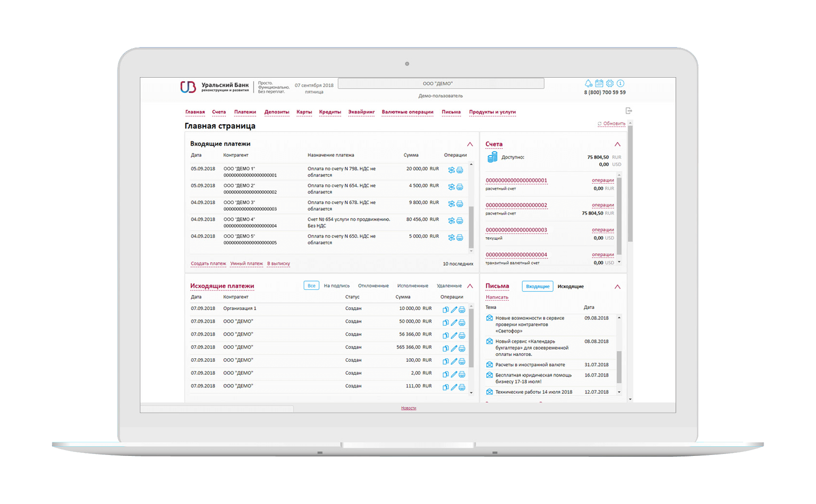
Task: Open the Главная menu item
Action: (195, 112)
